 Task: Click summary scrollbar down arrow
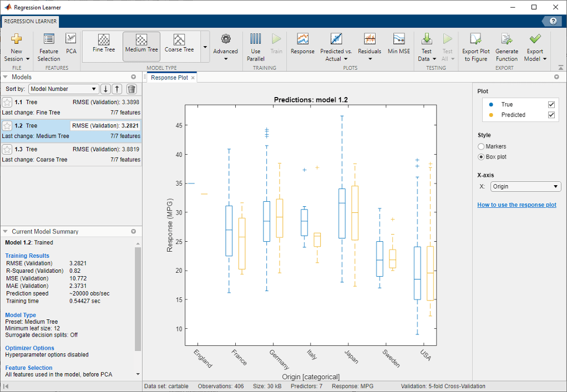[138, 374]
